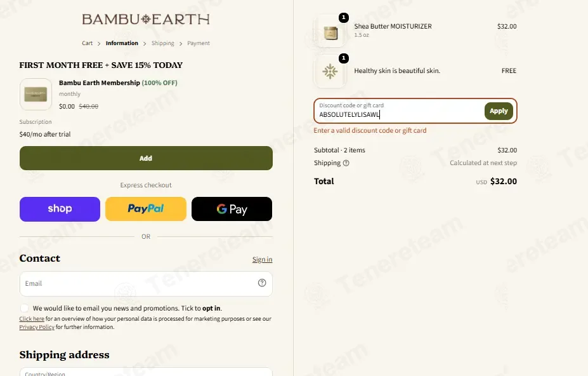This screenshot has height=376, width=588.
Task: Tick the email news opt-in checkbox
Action: tap(24, 308)
